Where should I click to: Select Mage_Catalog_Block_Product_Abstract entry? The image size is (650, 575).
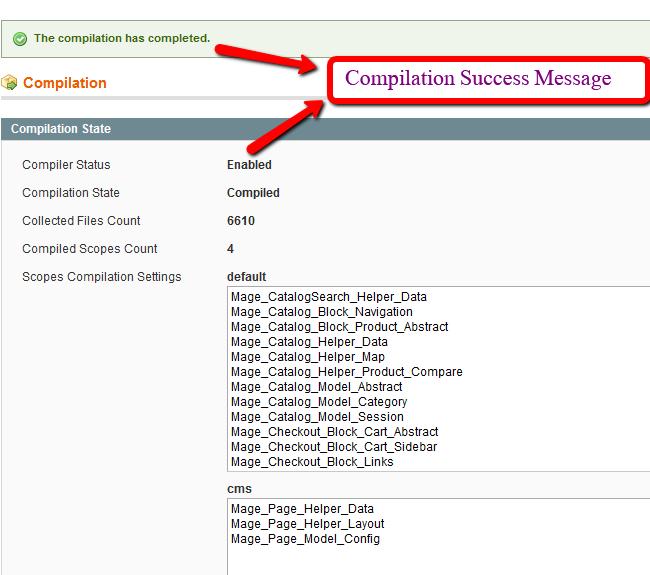[x=340, y=327]
